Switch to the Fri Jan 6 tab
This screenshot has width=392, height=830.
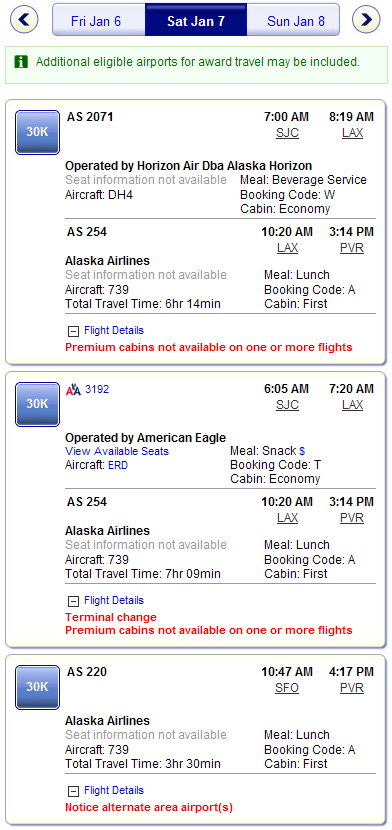[x=98, y=20]
